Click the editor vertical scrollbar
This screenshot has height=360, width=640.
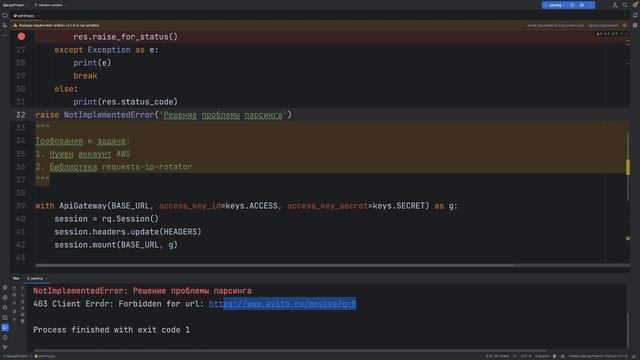tap(628, 167)
